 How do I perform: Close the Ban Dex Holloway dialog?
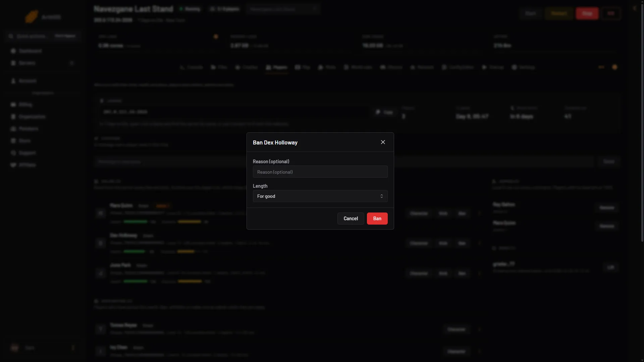[x=383, y=142]
